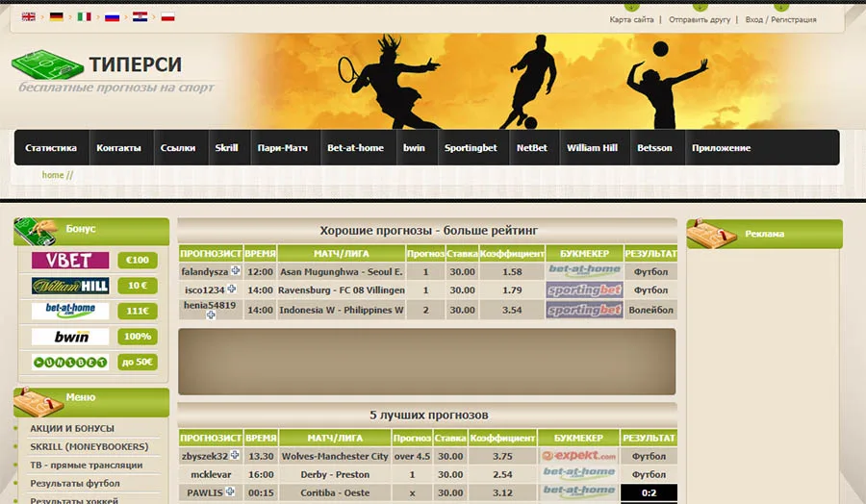Click the Derby - Preston match
Screen dimensions: 866x504
335,474
